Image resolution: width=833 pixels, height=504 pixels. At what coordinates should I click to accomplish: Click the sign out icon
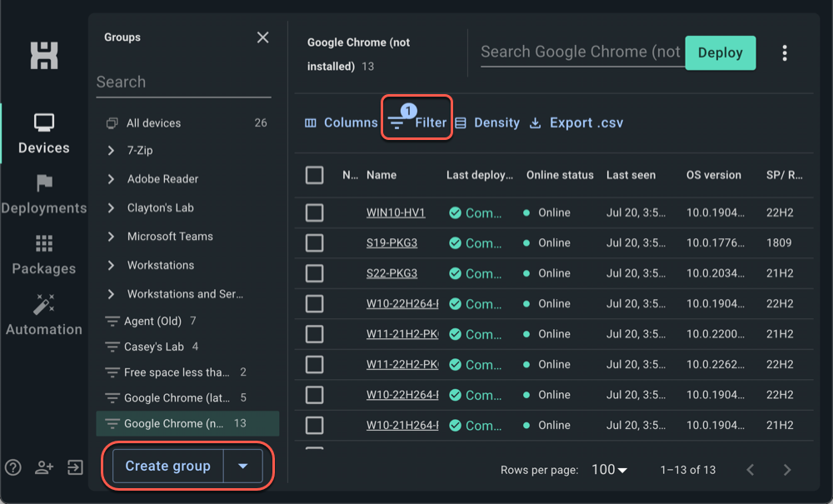[75, 467]
